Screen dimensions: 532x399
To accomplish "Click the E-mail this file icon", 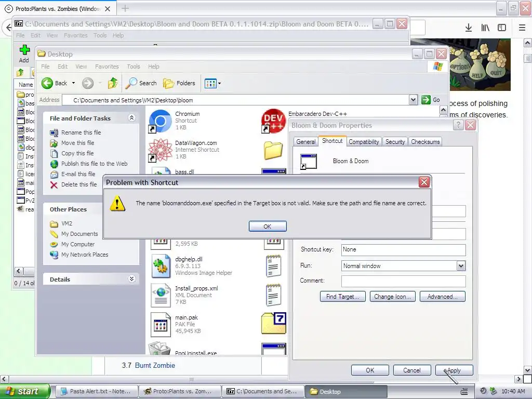I will [54, 175].
